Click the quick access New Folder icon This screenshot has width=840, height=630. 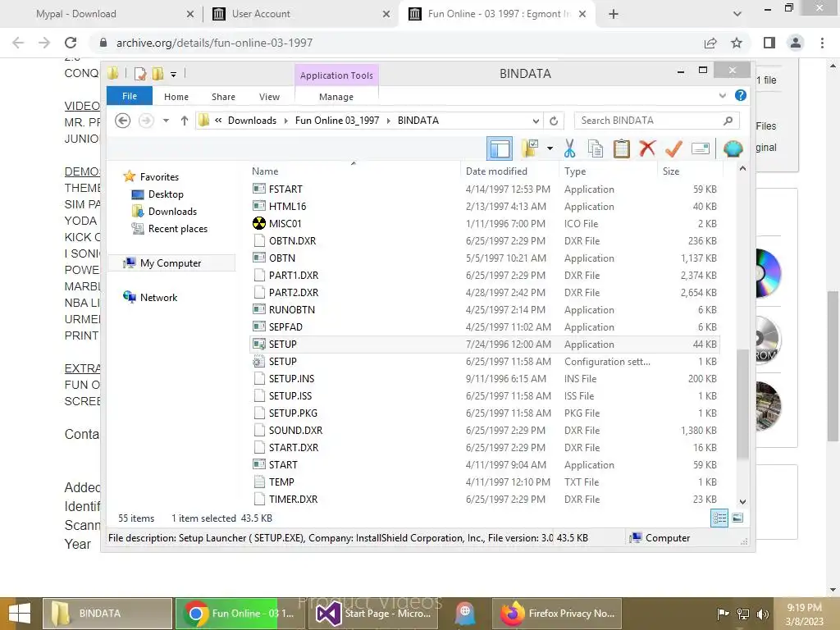point(157,73)
